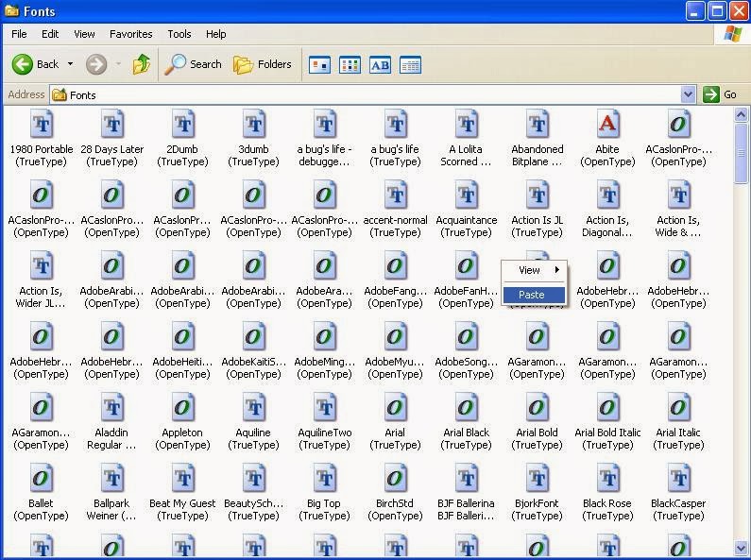Open the Back history dropdown arrow

point(71,63)
